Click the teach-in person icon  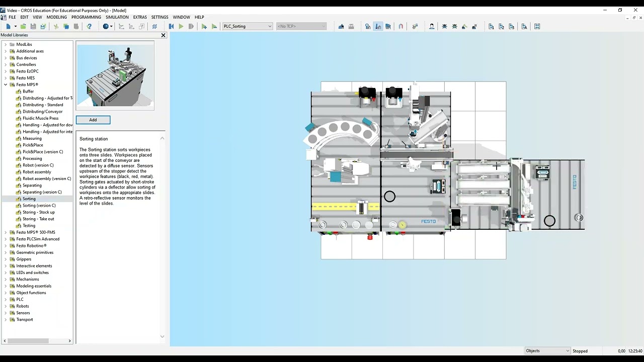coord(432,26)
